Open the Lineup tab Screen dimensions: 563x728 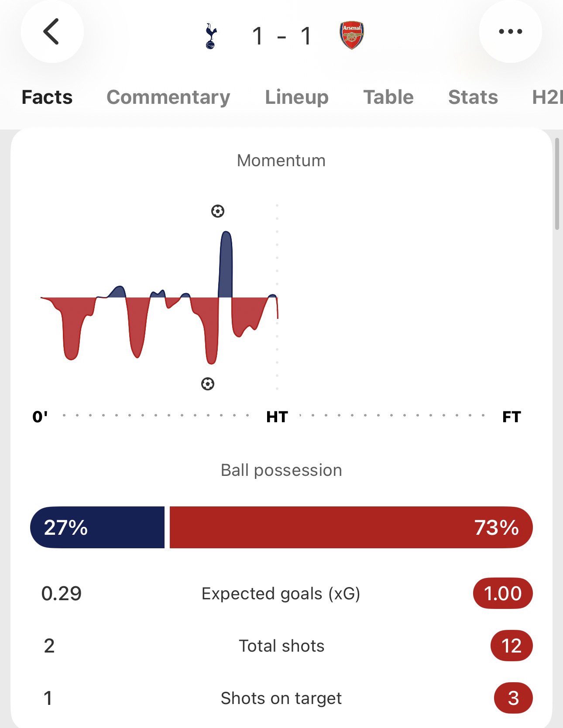(x=297, y=97)
